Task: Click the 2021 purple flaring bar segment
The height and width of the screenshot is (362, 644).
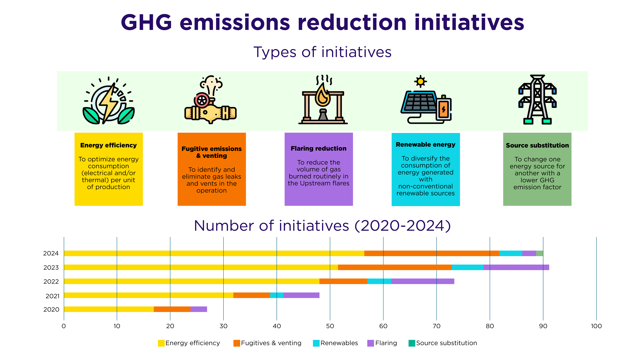Action: (301, 295)
